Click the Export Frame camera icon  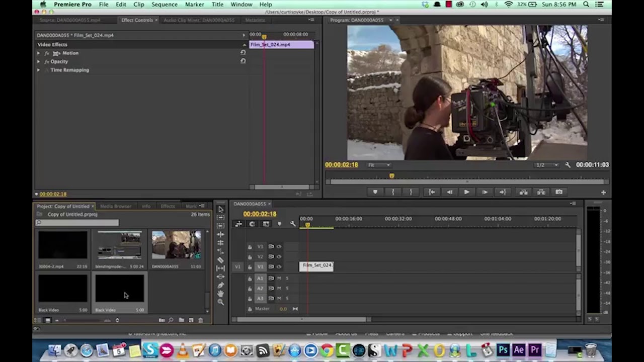point(559,192)
